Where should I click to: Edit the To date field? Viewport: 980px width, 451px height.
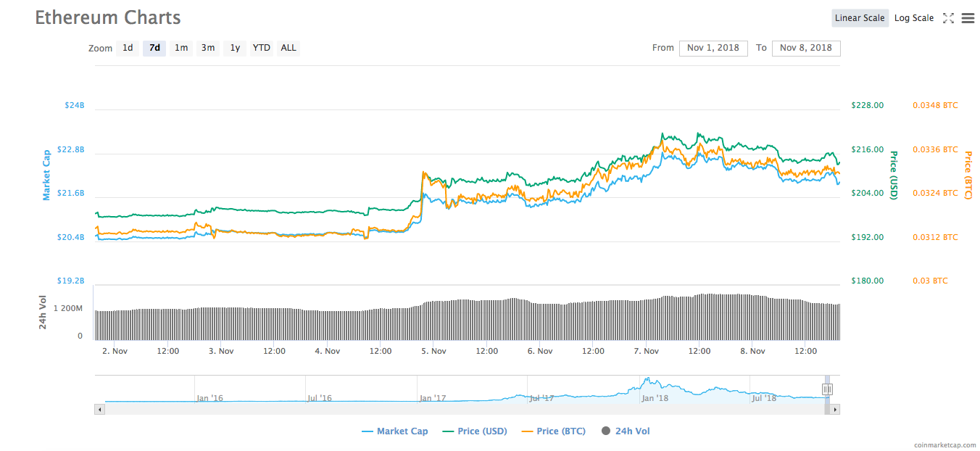[806, 48]
